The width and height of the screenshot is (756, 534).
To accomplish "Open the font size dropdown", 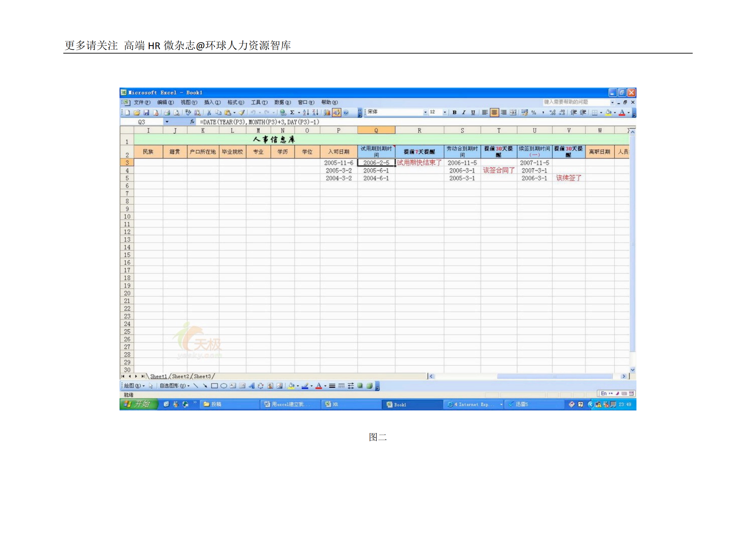I will [445, 112].
